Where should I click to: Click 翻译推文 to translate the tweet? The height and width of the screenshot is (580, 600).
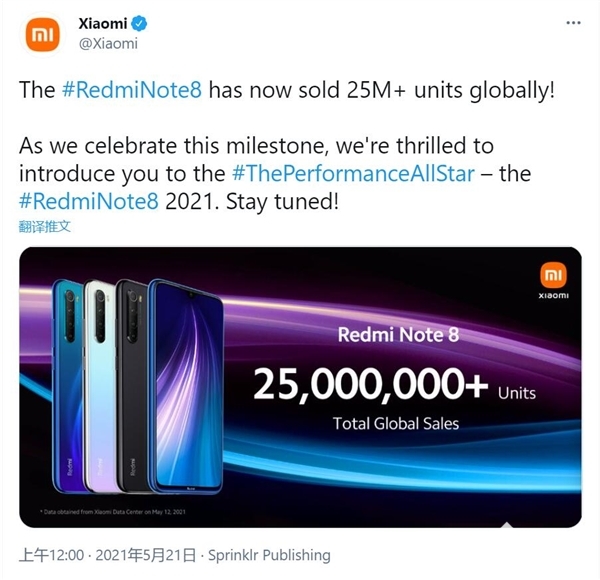pos(45,226)
